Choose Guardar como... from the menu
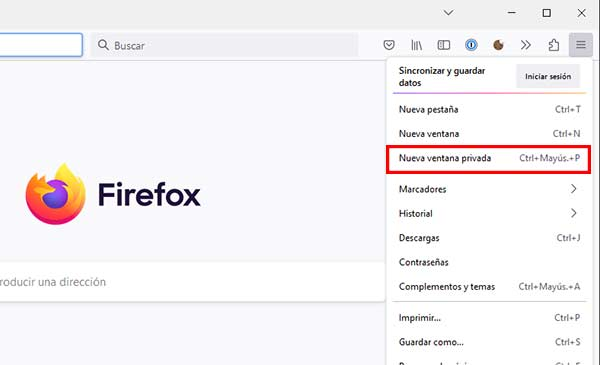Viewport: 600px width, 365px height. click(x=489, y=342)
